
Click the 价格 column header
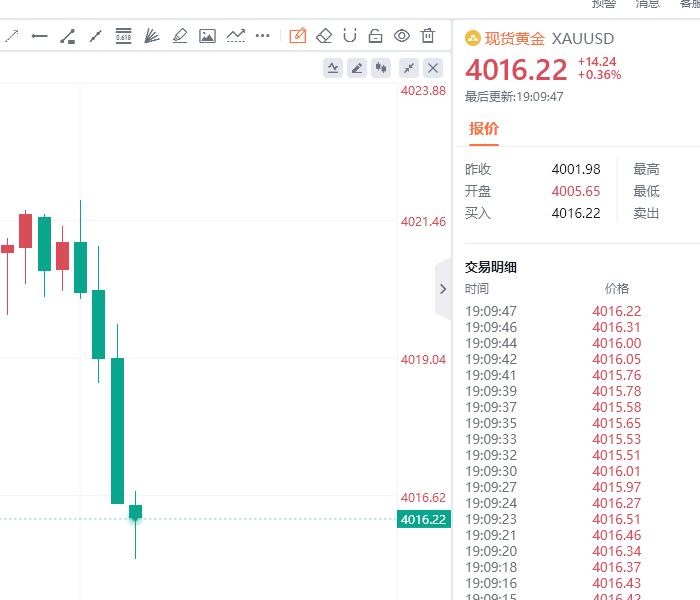[617, 289]
